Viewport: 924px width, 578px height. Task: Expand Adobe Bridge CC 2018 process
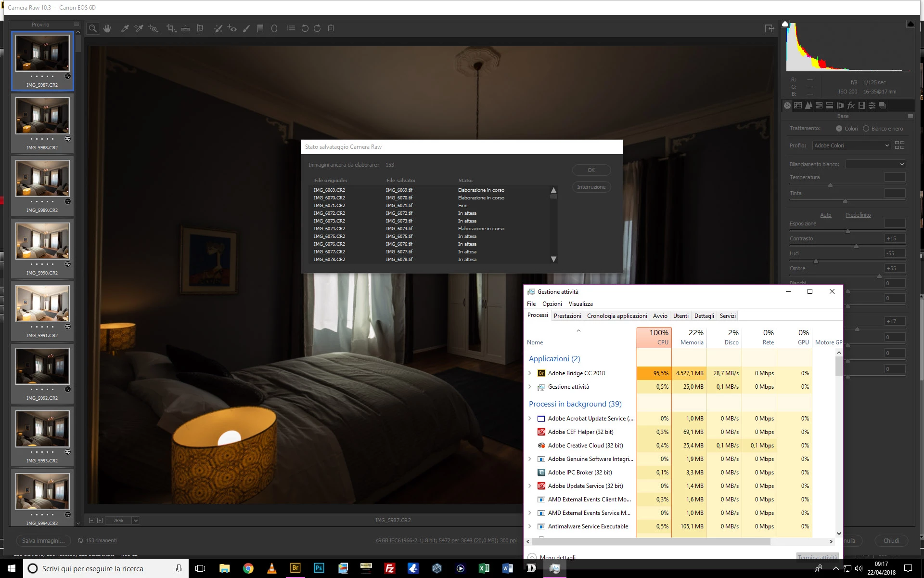tap(530, 373)
